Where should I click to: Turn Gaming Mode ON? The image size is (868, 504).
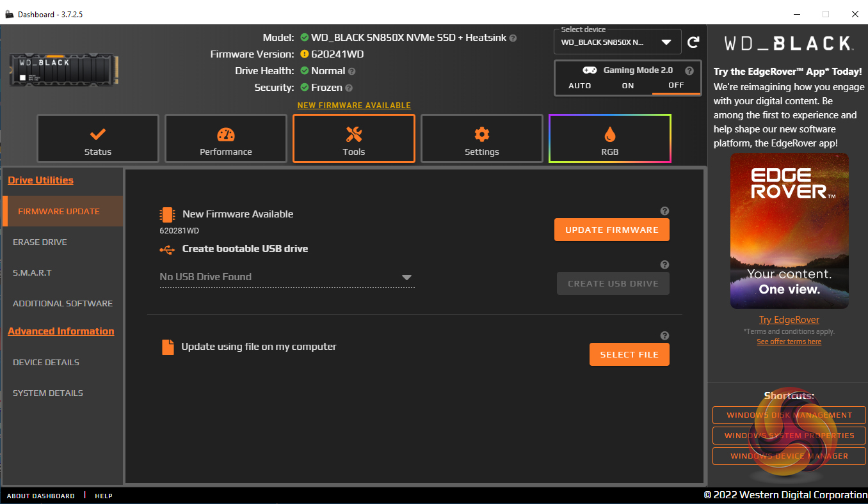click(628, 86)
